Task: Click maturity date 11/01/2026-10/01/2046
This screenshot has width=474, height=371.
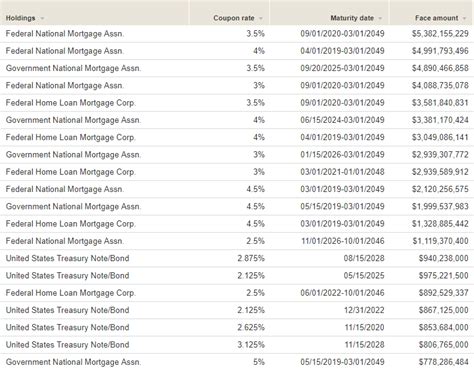Action: tap(343, 241)
